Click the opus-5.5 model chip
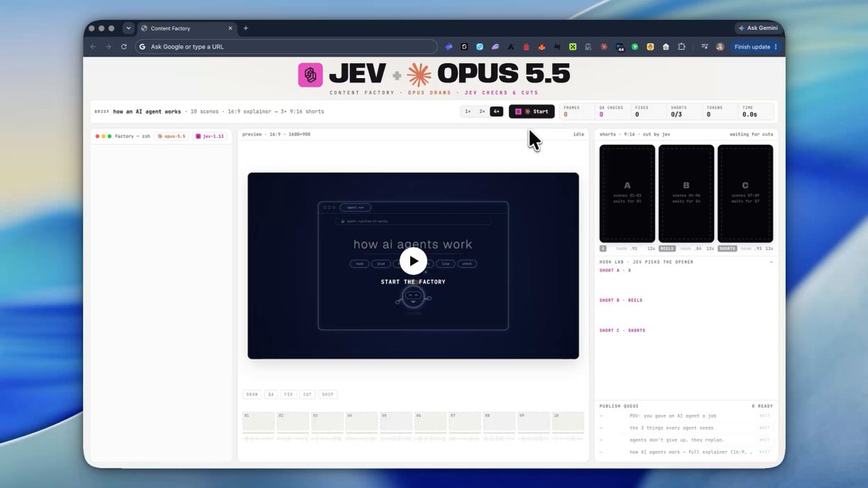Viewport: 868px width, 488px height. tap(171, 136)
